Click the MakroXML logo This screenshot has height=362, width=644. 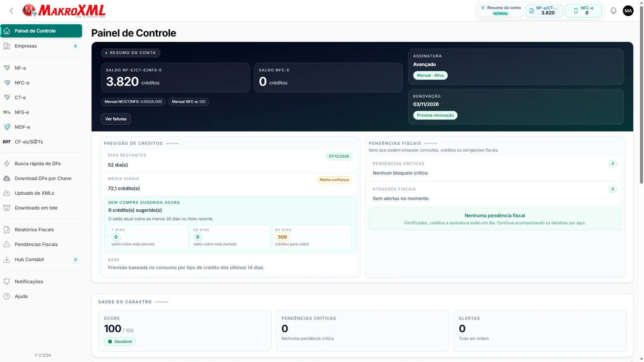pos(64,10)
